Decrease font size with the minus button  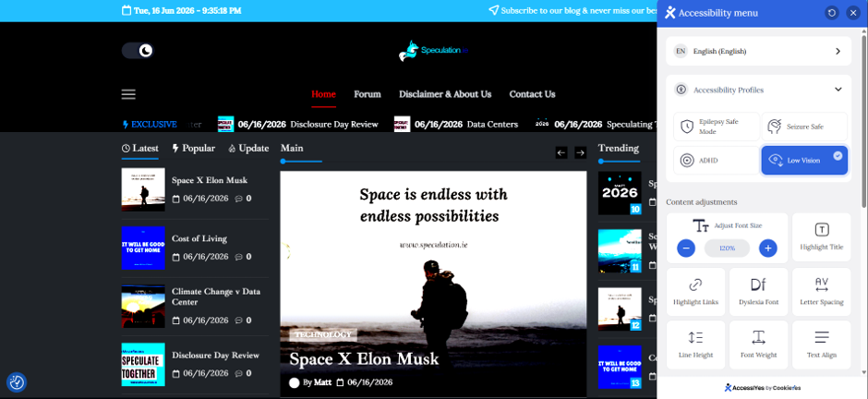686,248
